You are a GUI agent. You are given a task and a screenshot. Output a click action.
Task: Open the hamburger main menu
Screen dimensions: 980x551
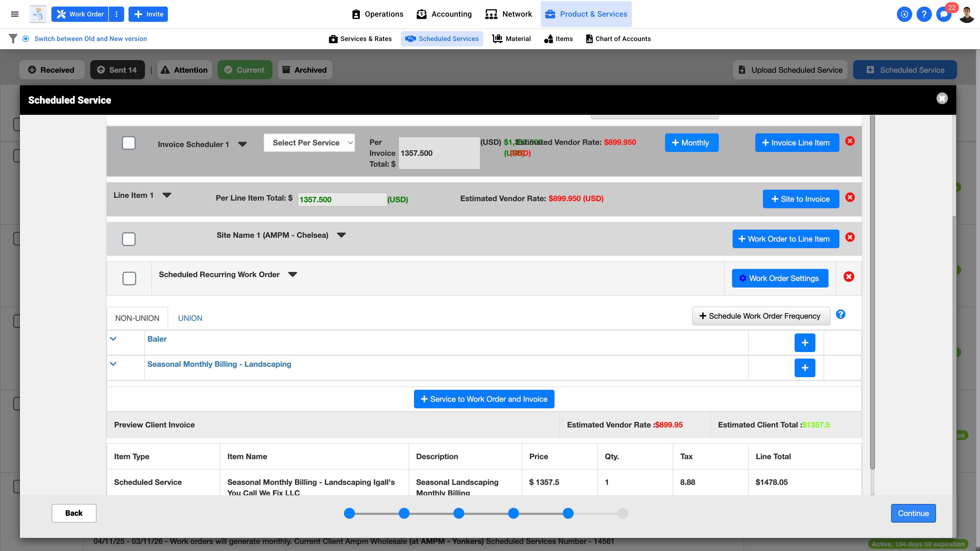(x=15, y=14)
